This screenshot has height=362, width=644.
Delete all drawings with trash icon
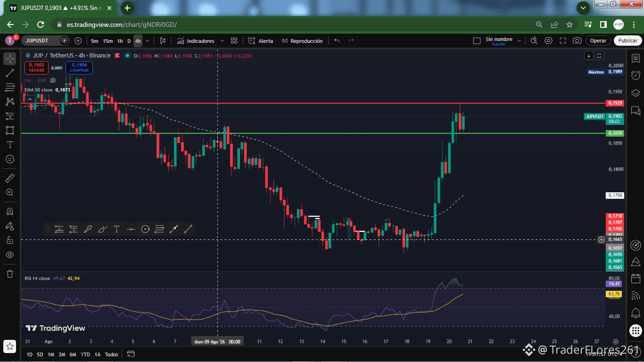tap(9, 273)
